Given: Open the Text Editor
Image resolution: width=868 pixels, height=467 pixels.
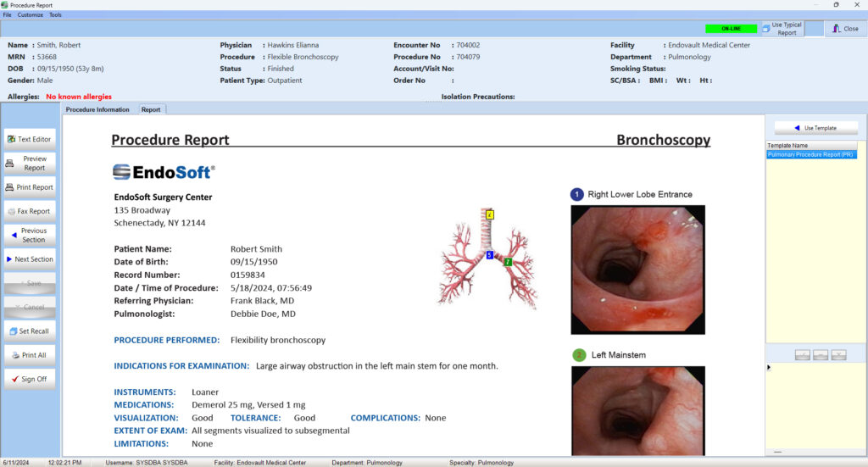Looking at the screenshot, I should point(30,139).
